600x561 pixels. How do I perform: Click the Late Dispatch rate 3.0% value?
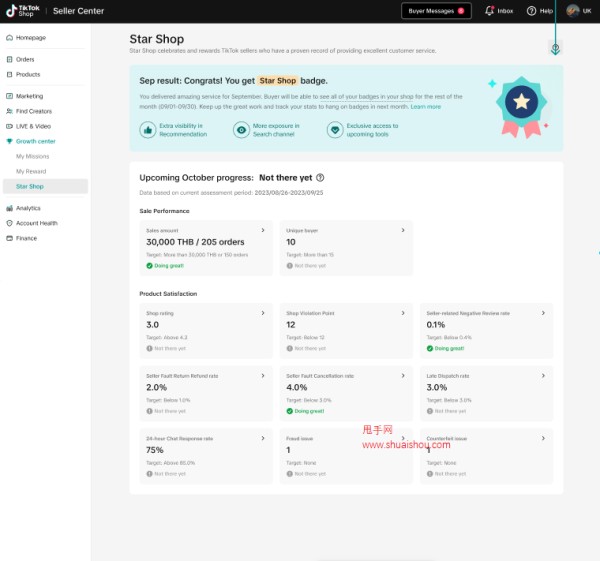tap(437, 387)
